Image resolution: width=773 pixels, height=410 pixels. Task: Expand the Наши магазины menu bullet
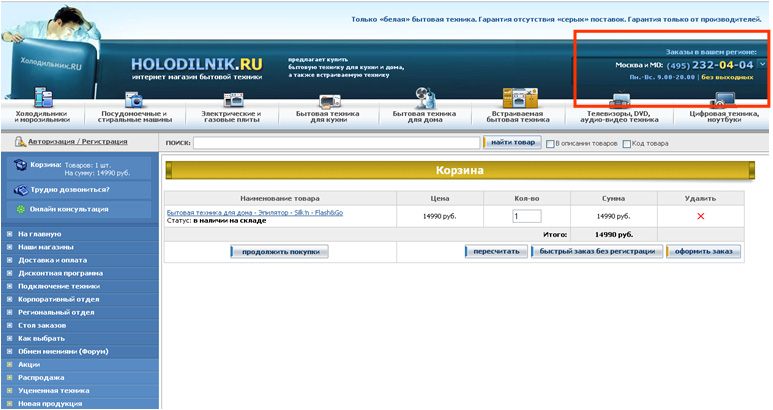9,247
